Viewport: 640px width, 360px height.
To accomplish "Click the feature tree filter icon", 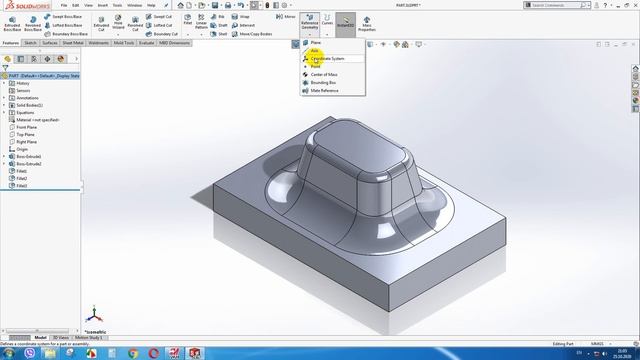I will pos(5,68).
